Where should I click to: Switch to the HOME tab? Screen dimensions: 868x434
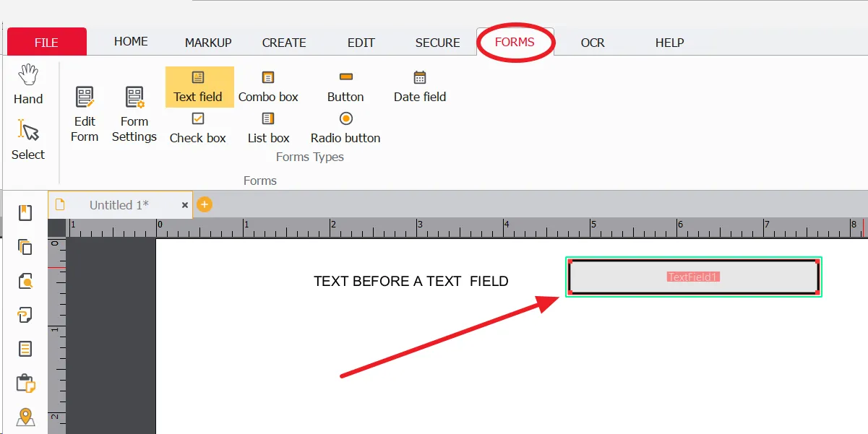coord(131,42)
